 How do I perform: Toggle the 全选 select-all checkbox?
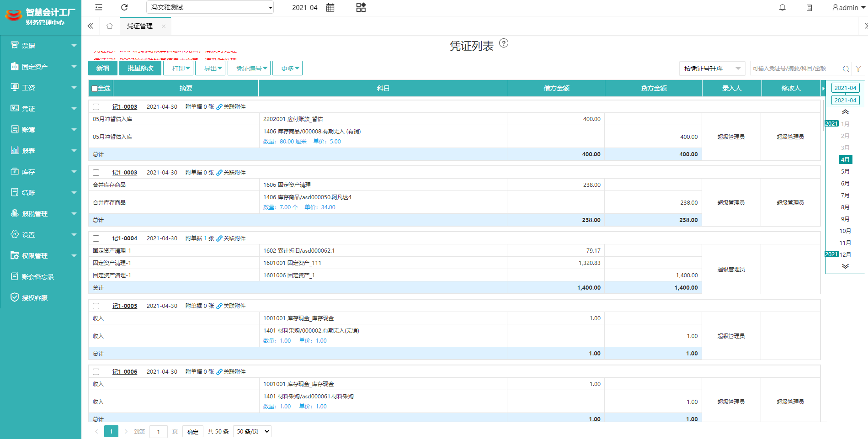tap(95, 89)
